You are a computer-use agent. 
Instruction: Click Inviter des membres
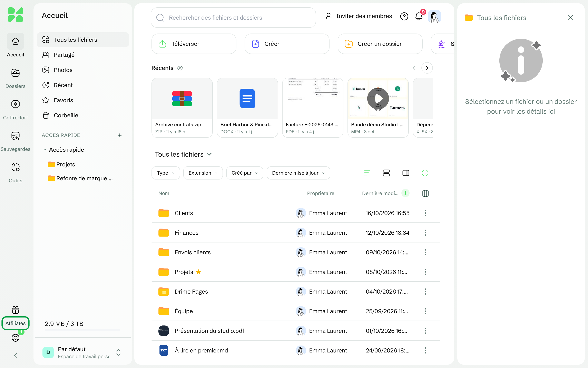[359, 16]
